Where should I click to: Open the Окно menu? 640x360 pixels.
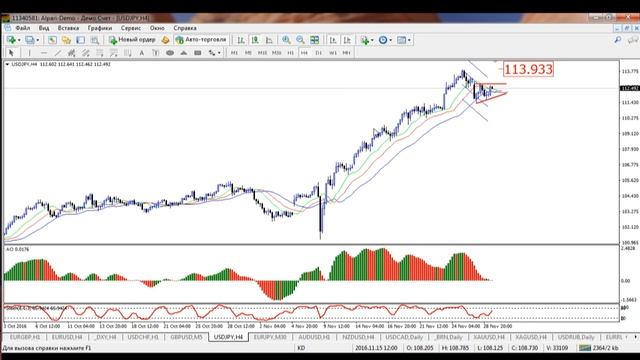coord(157,28)
